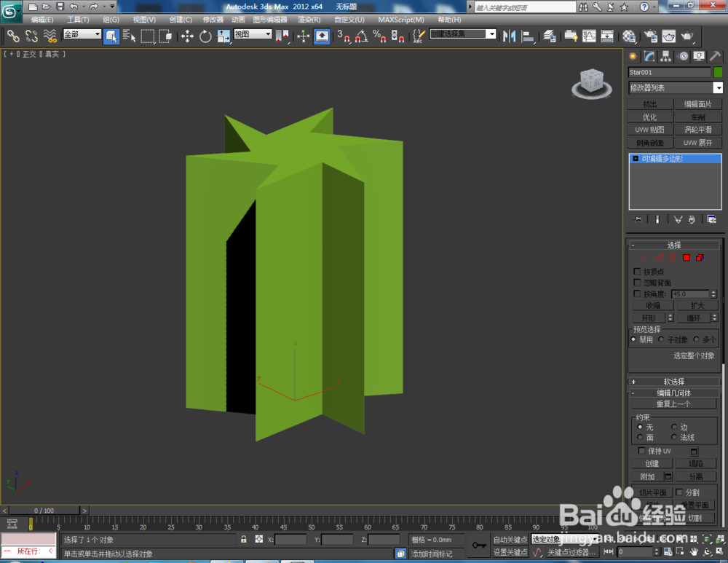Toggle the 3D Snaps button

tap(344, 36)
